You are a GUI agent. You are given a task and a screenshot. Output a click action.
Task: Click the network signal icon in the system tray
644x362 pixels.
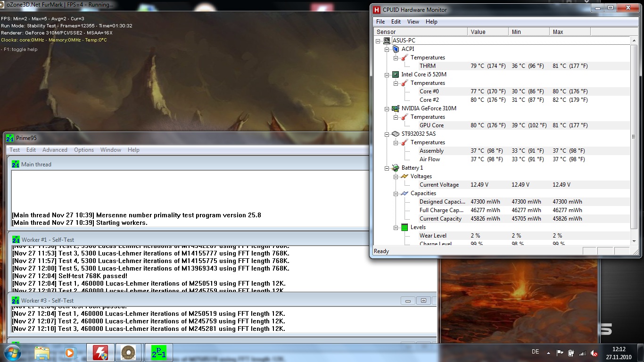click(x=583, y=353)
